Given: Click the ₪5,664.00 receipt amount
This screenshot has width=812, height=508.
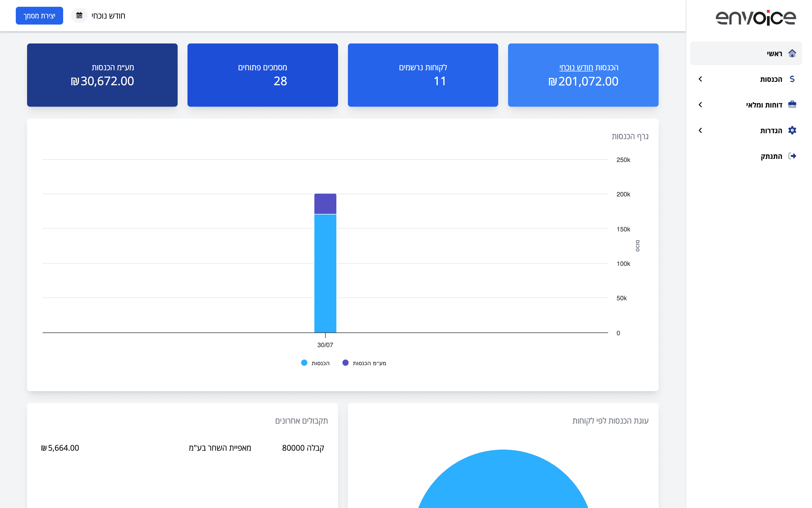Looking at the screenshot, I should (x=60, y=448).
